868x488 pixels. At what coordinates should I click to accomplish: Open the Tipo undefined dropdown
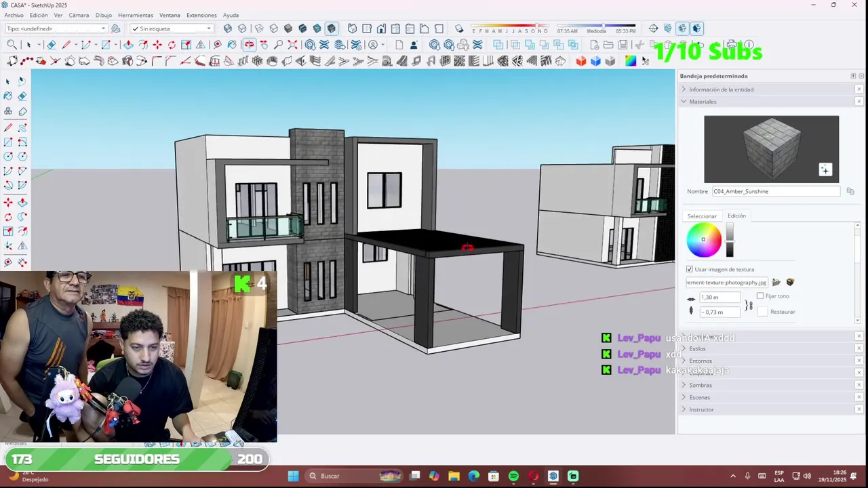tap(56, 28)
